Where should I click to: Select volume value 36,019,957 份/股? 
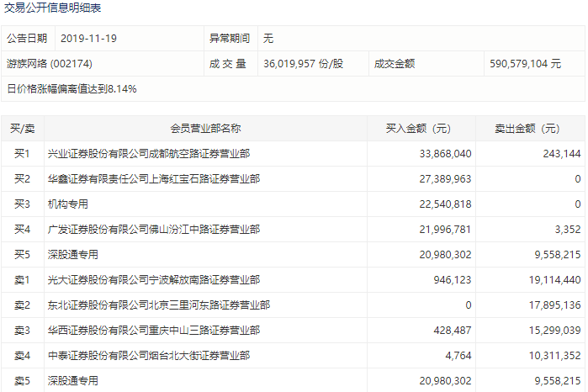[x=303, y=63]
